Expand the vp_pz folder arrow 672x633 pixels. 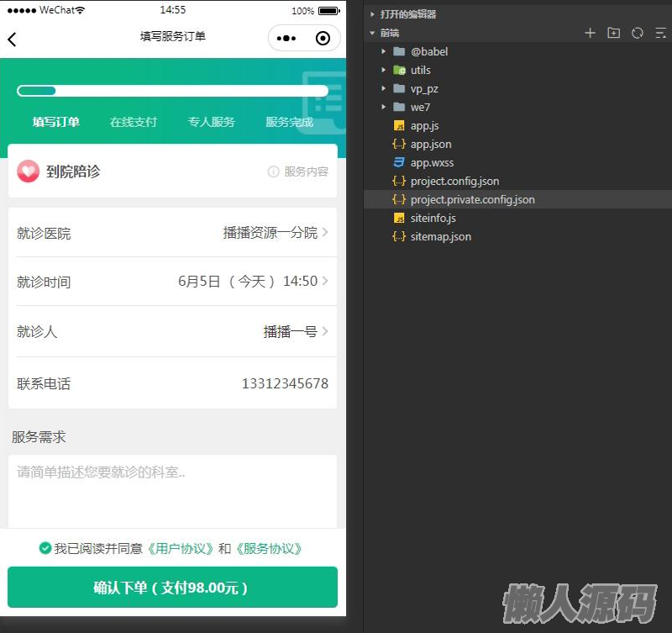(x=384, y=88)
